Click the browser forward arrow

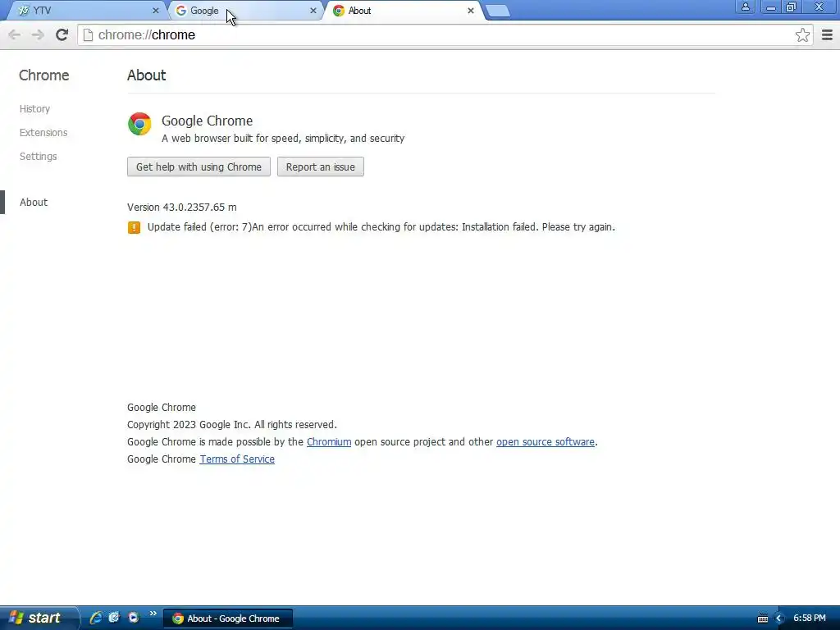coord(38,34)
